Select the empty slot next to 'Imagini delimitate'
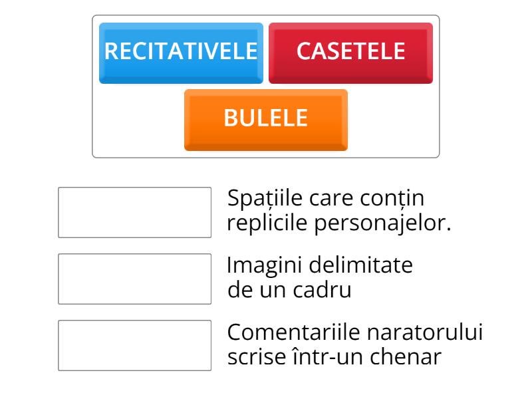 (x=135, y=279)
